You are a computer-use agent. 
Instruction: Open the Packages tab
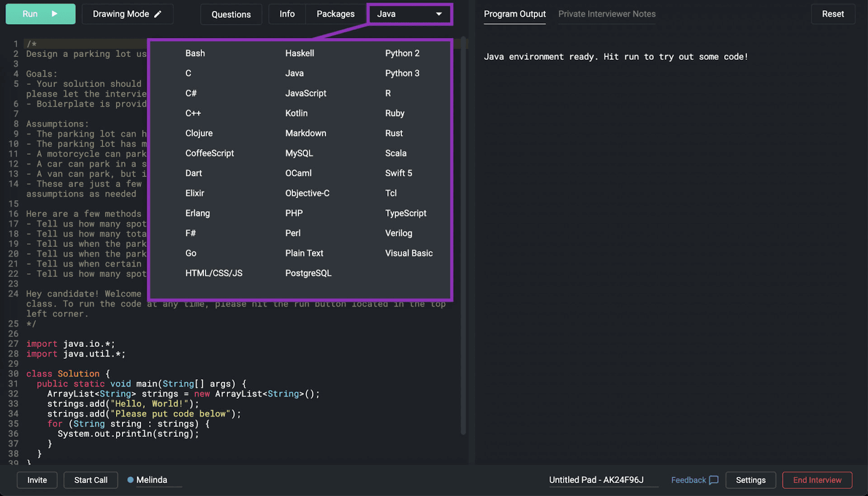(x=335, y=14)
